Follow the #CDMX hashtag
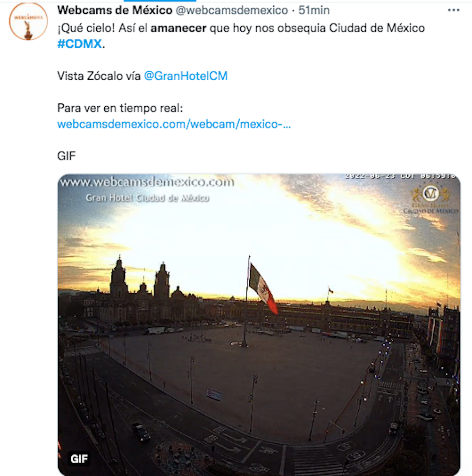This screenshot has width=472, height=476. 79,44
